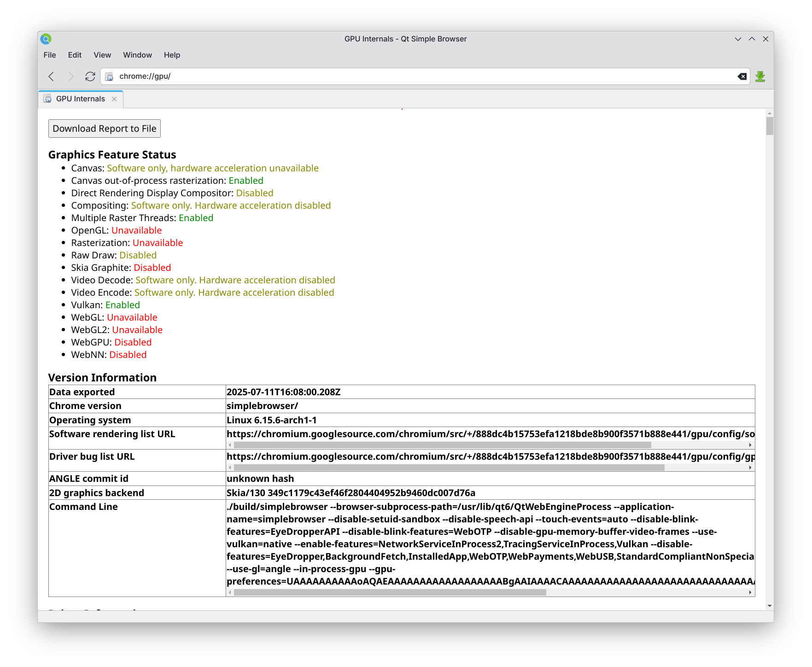812x667 pixels.
Task: Click the OpenGL Unavailable status
Action: [x=136, y=230]
